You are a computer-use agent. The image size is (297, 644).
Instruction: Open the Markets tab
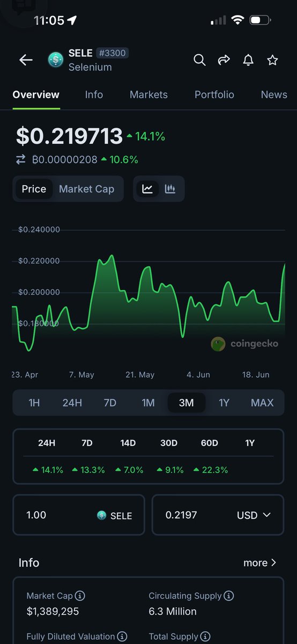(148, 94)
